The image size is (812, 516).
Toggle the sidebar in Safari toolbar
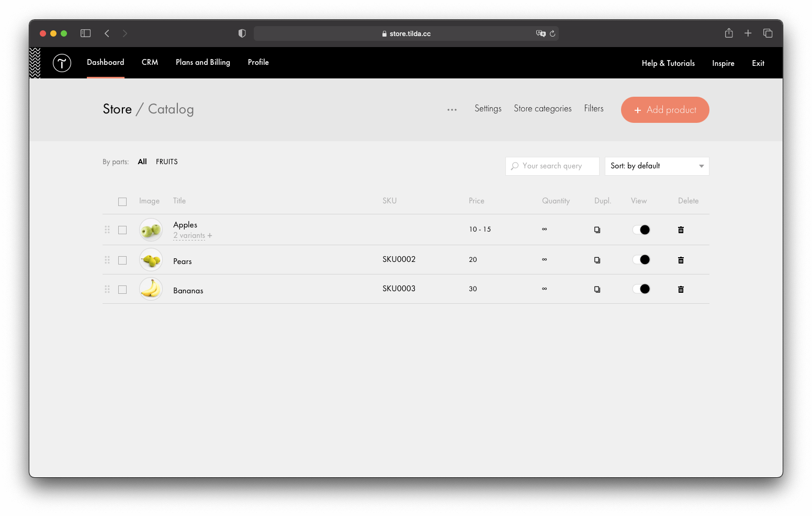pyautogui.click(x=85, y=33)
